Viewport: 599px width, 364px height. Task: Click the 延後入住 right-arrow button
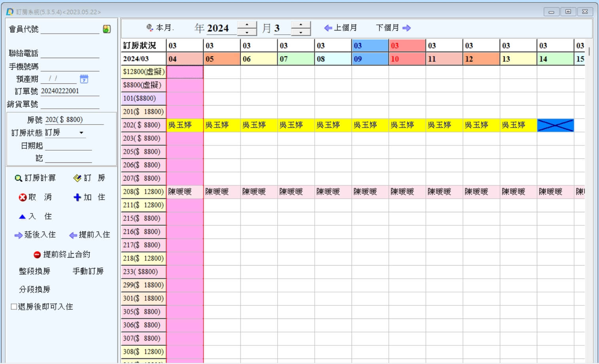click(35, 235)
